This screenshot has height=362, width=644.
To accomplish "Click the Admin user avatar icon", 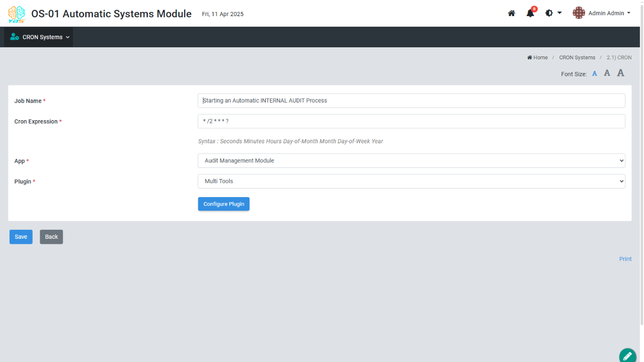I will pyautogui.click(x=579, y=13).
